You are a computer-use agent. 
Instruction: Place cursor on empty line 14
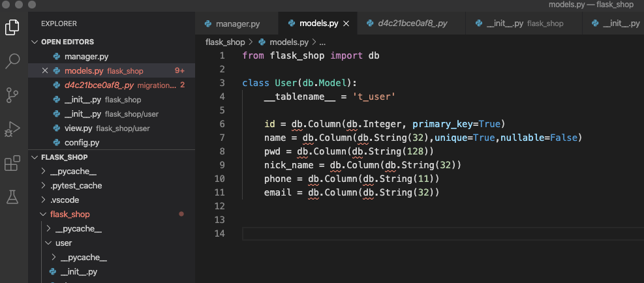pos(443,233)
